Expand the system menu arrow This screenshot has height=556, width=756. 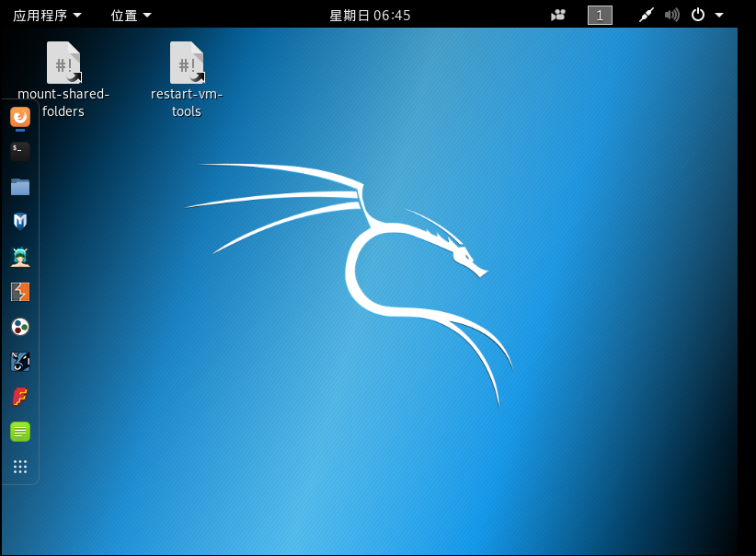click(x=719, y=15)
